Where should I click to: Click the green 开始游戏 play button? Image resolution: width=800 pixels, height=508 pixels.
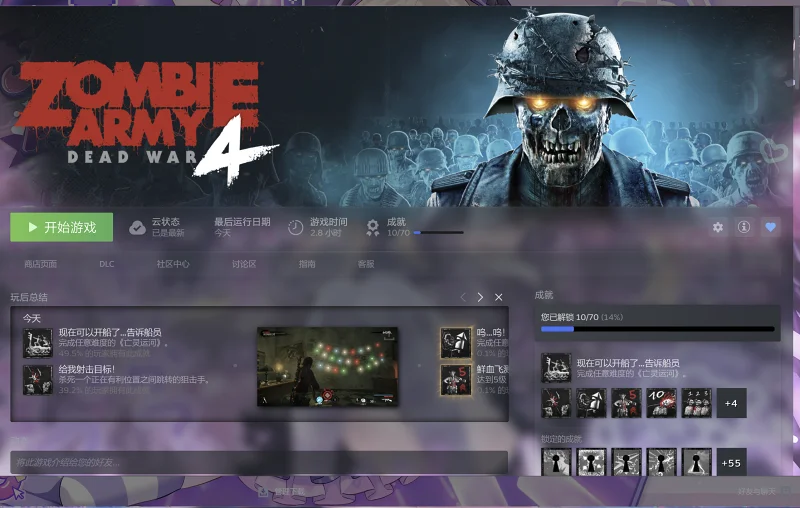[62, 227]
